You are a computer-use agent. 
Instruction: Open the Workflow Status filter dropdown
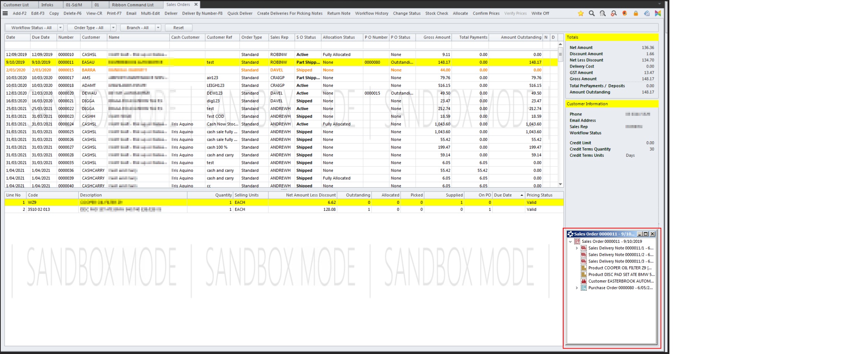point(60,28)
